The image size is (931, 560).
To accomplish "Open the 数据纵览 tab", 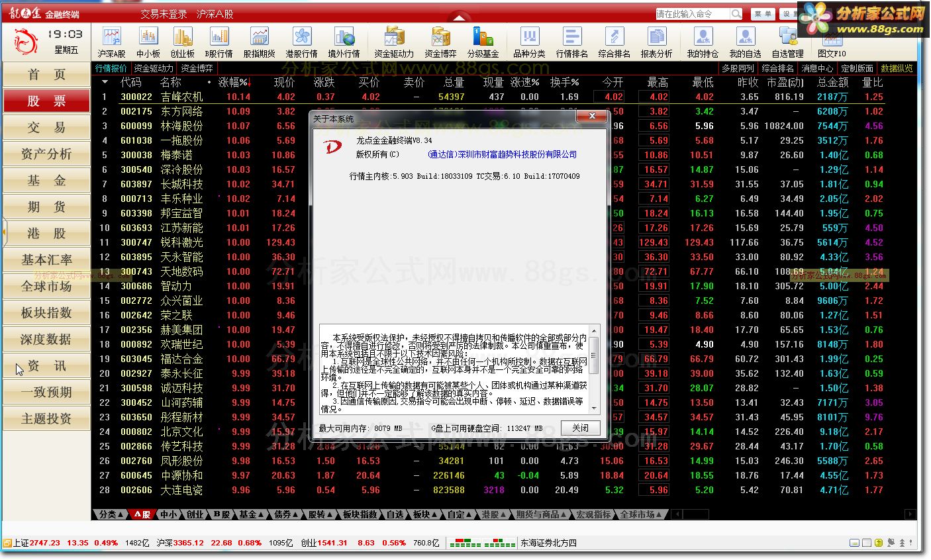I will (897, 68).
